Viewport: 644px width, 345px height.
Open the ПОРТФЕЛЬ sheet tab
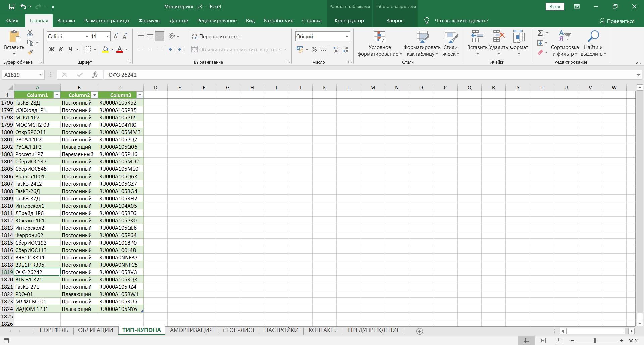pyautogui.click(x=54, y=330)
